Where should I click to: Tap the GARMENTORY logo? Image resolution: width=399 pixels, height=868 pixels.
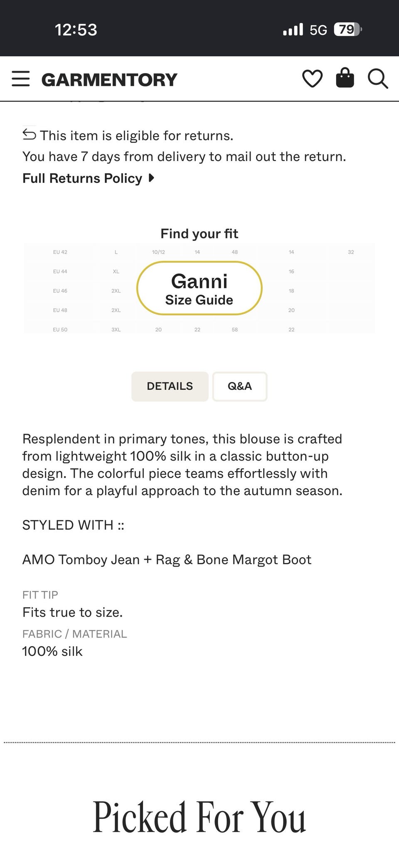click(109, 79)
